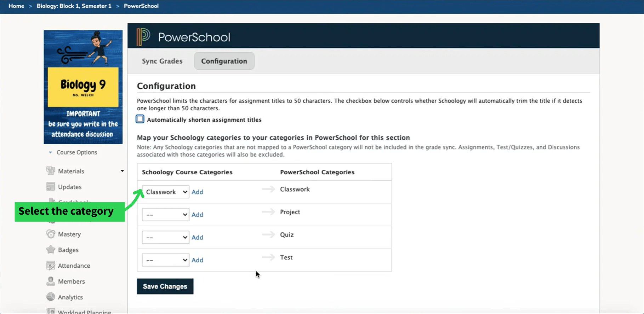
Task: Open Biology: Block 1, Semester 1 breadcrumb
Action: [x=74, y=6]
